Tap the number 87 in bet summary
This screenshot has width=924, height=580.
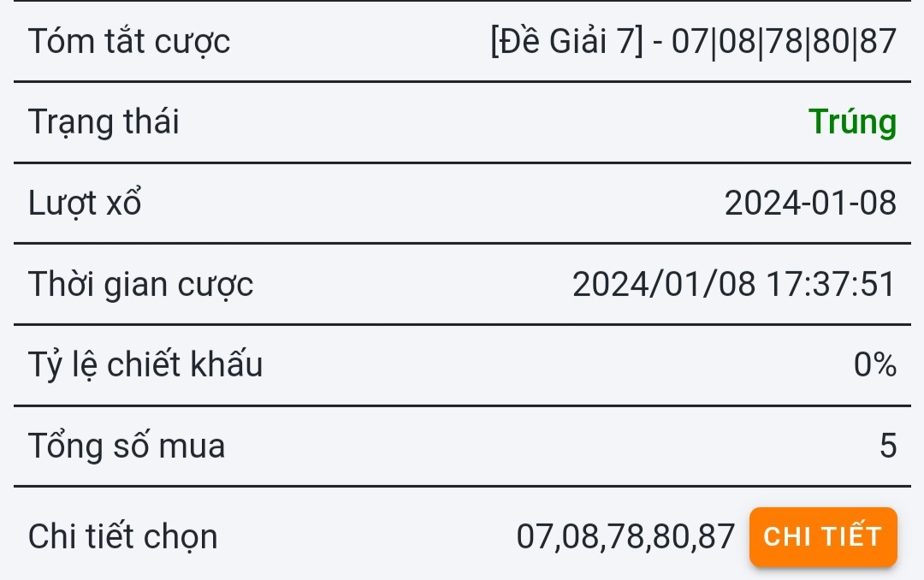878,41
